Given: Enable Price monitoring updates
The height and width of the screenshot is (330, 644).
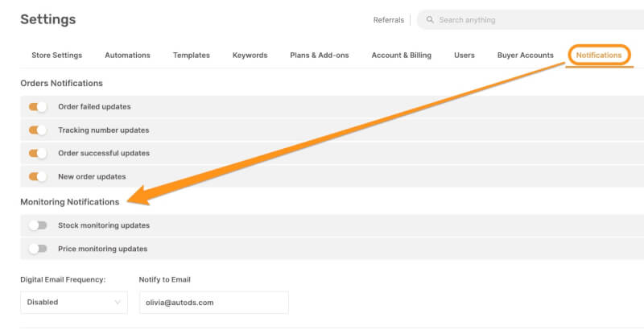Looking at the screenshot, I should 38,249.
